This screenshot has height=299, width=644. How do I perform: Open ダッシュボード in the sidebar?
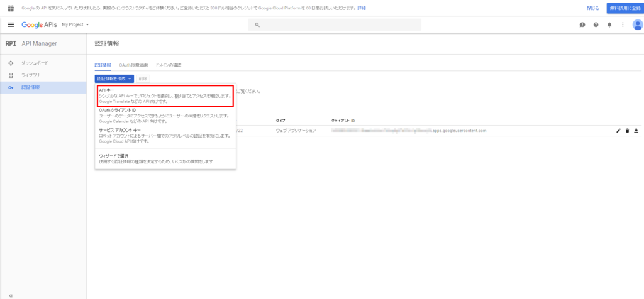pyautogui.click(x=35, y=63)
